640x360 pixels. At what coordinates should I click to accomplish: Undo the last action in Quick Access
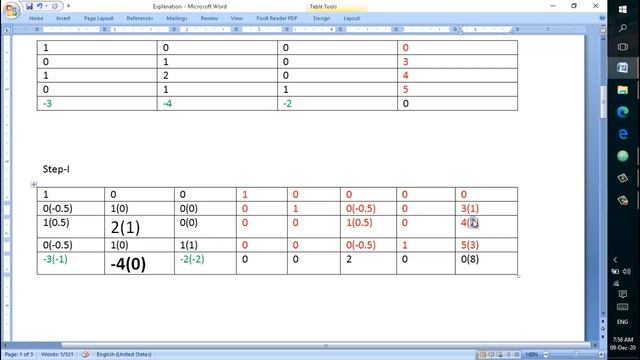pyautogui.click(x=40, y=6)
